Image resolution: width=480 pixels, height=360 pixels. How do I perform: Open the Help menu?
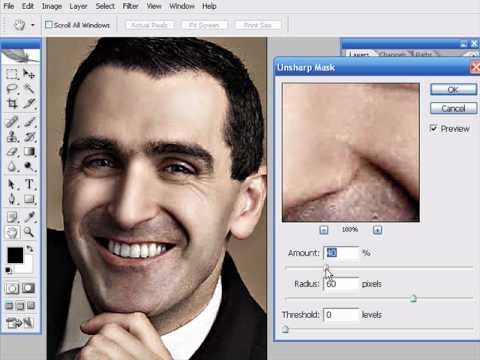tap(209, 6)
